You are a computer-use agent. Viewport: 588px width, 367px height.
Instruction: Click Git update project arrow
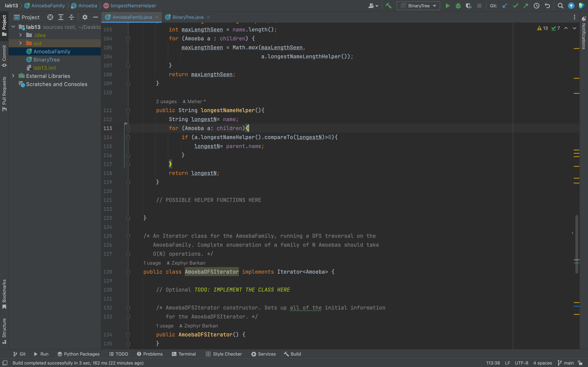[x=505, y=6]
